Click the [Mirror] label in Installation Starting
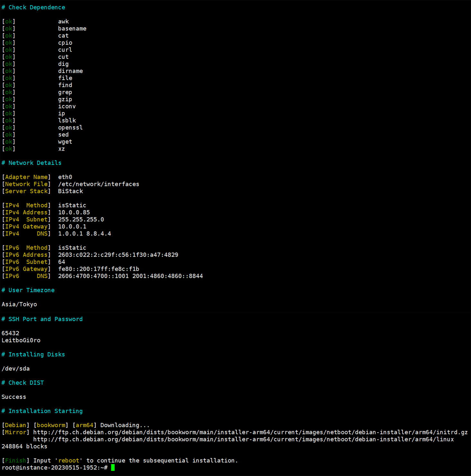 (15, 432)
